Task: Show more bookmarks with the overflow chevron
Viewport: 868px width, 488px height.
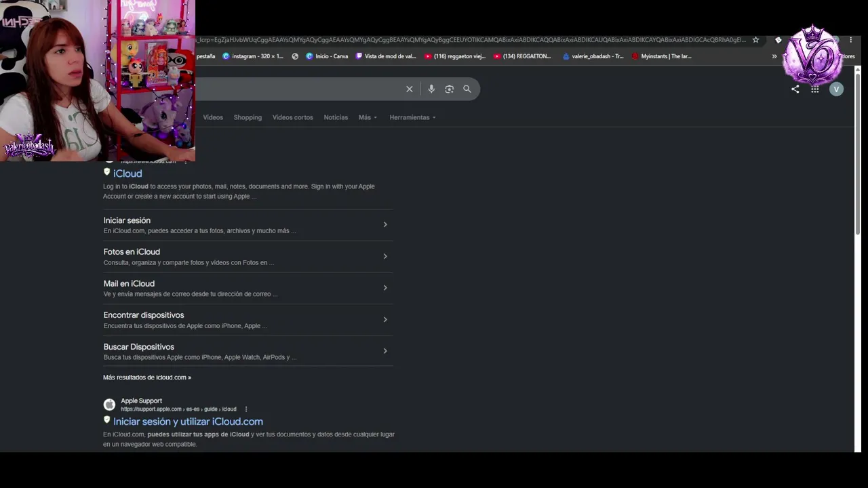Action: pos(774,56)
